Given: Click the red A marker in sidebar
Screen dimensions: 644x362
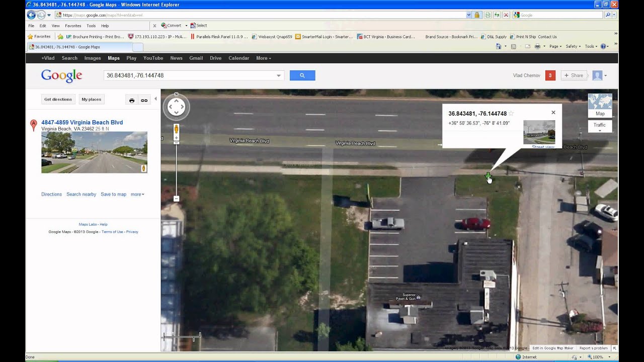Looking at the screenshot, I should coord(34,125).
